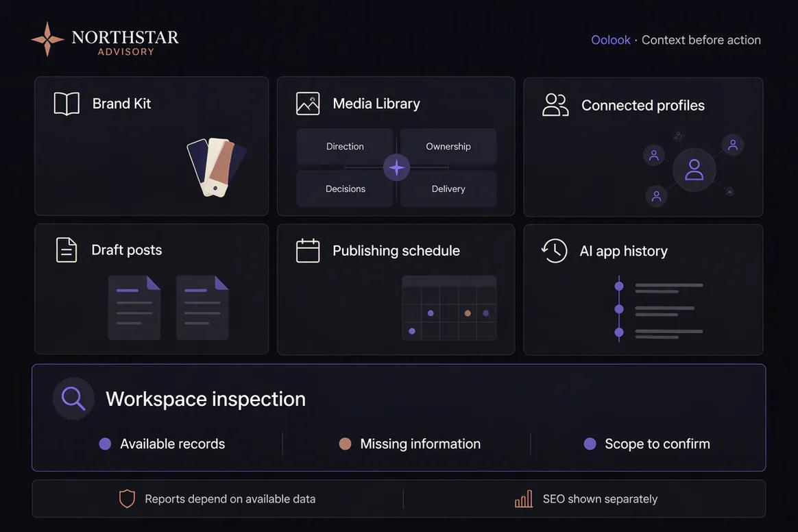Viewport: 798px width, 532px height.
Task: Select the Ownership tile
Action: coord(448,147)
